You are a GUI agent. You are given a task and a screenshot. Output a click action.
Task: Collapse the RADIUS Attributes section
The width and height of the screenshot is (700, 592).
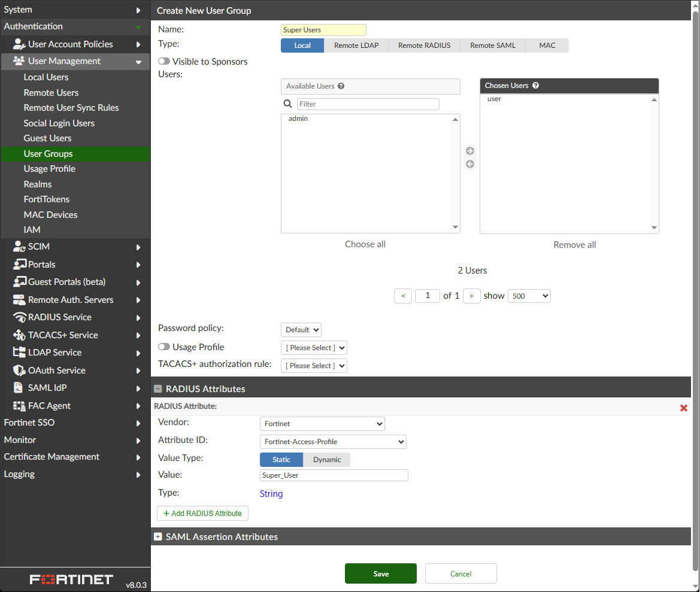pyautogui.click(x=157, y=388)
